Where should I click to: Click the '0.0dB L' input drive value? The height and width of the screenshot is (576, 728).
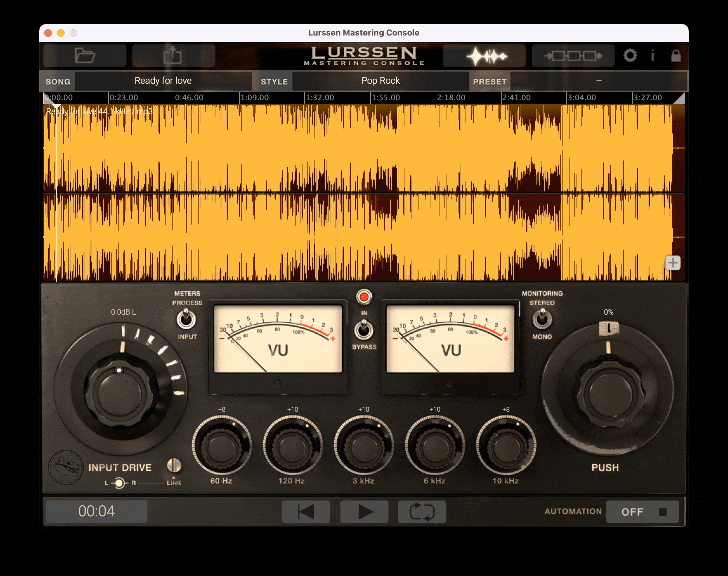(123, 312)
